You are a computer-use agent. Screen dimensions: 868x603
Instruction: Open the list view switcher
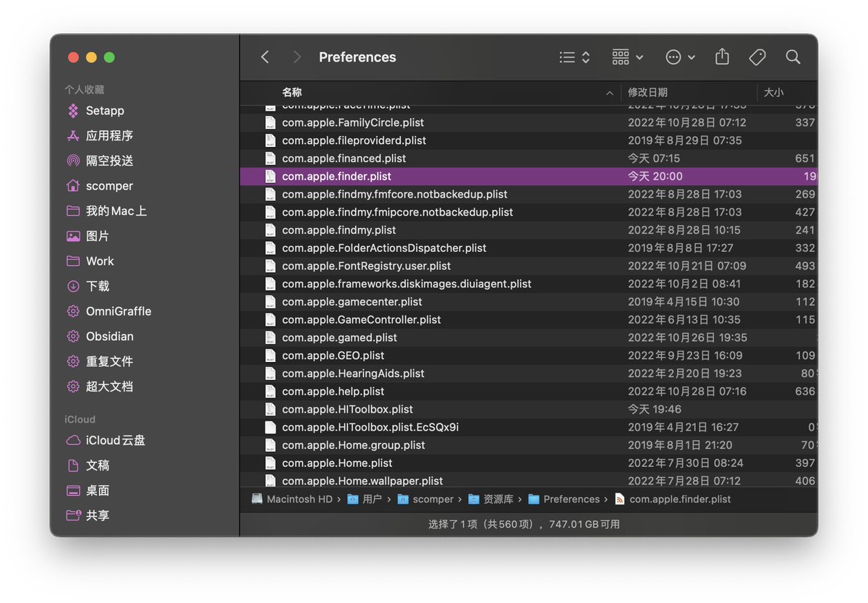575,57
